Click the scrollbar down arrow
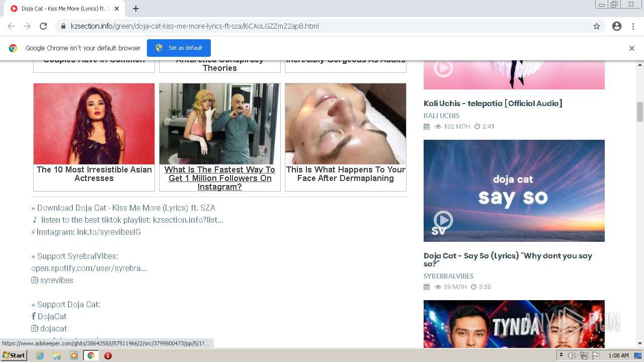 [x=640, y=343]
